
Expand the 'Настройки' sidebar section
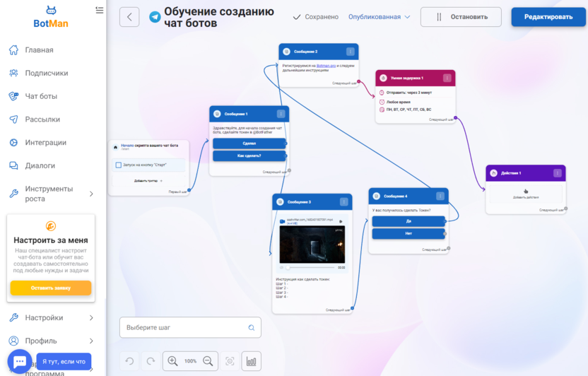point(91,318)
